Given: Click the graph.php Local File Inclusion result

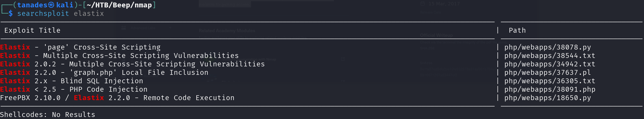Looking at the screenshot, I should [x=104, y=73].
